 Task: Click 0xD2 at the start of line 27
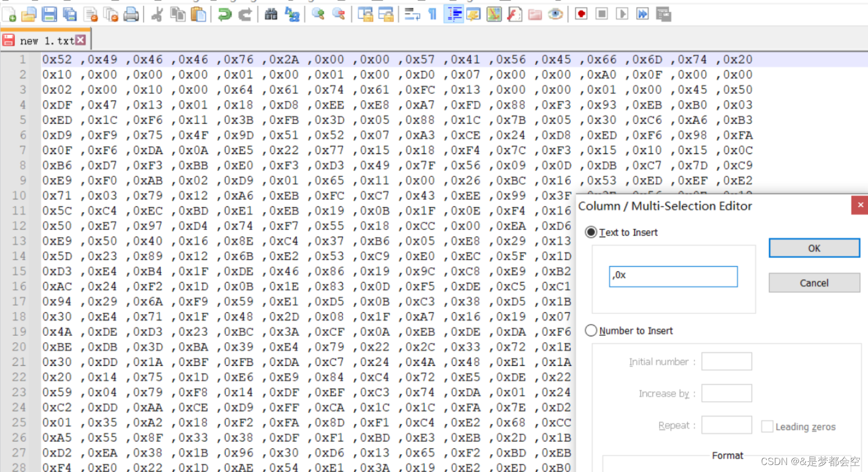point(57,453)
